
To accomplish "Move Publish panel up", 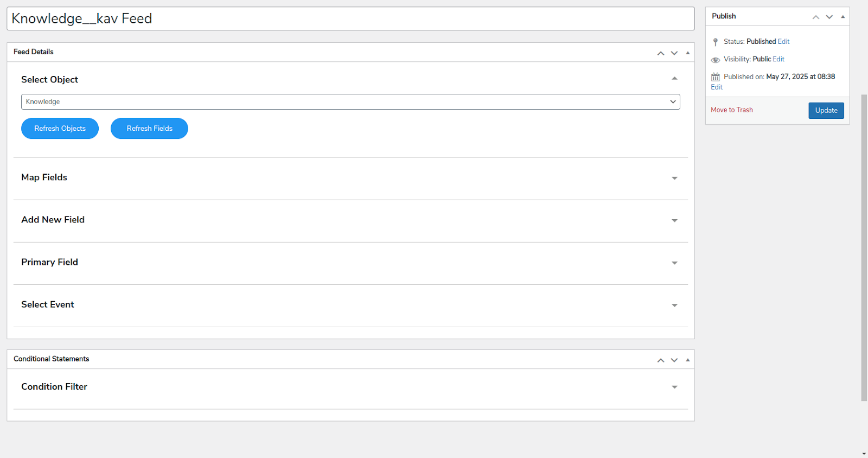I will pos(815,17).
